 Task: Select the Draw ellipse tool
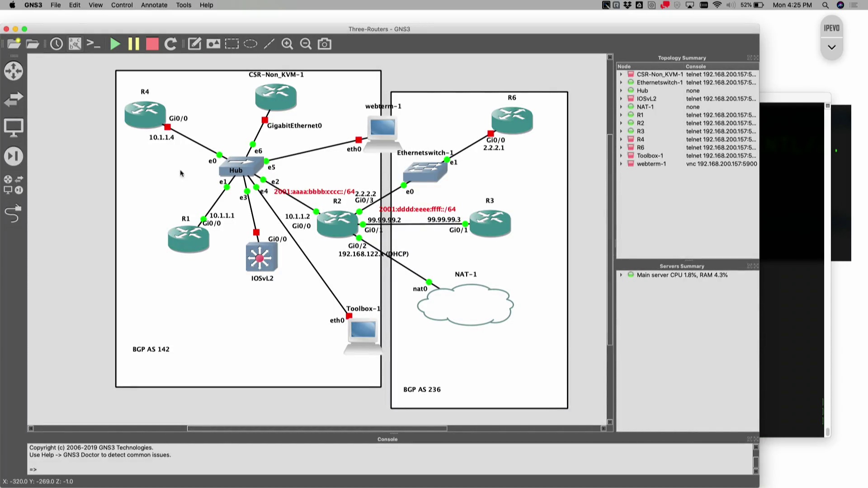pos(250,44)
